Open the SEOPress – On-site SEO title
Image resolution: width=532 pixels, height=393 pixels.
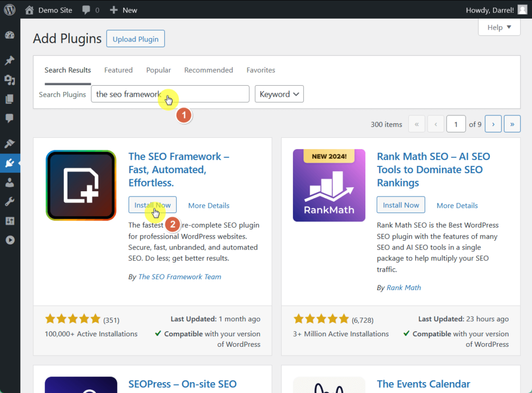(182, 384)
